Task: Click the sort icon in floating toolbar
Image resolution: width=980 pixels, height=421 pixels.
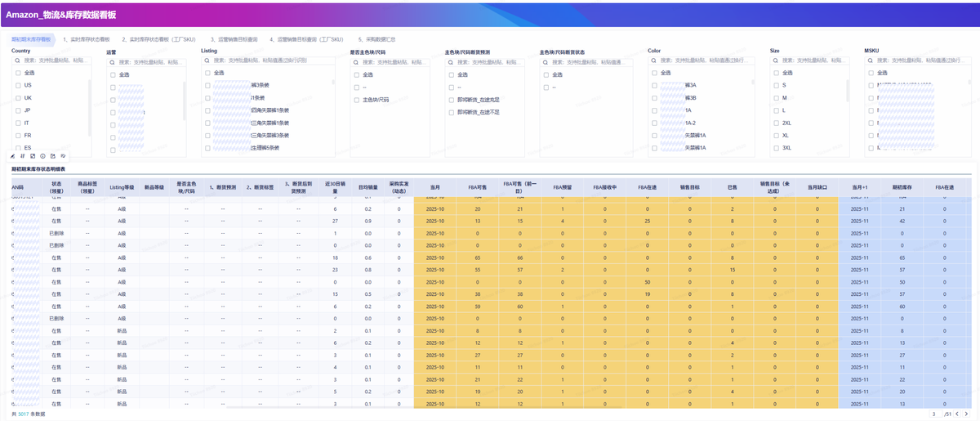Action: click(x=22, y=155)
